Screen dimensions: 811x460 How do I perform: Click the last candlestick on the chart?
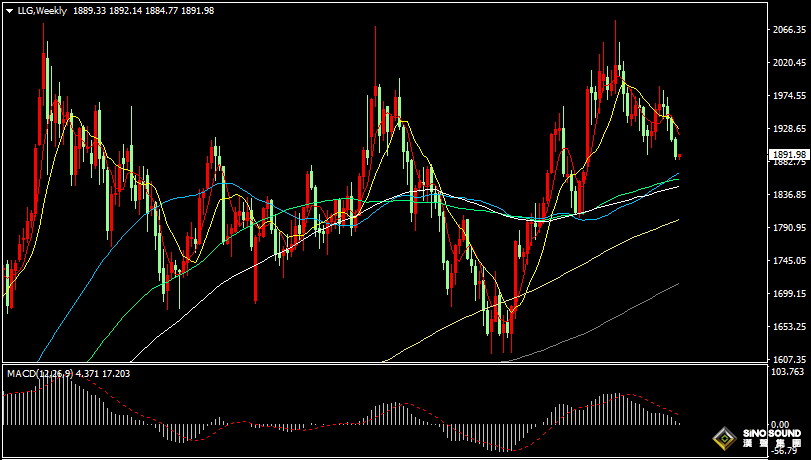679,155
